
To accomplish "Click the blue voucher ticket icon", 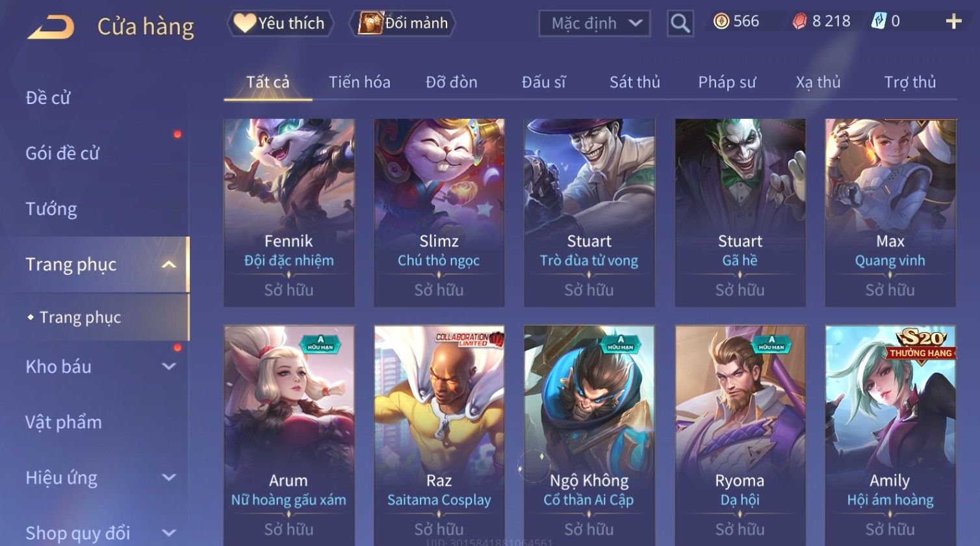I will 879,21.
